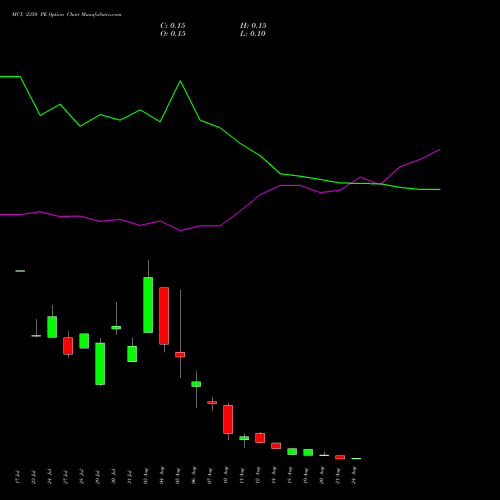Click the right end of the green indicator line
The image size is (500, 500).
(x=440, y=189)
